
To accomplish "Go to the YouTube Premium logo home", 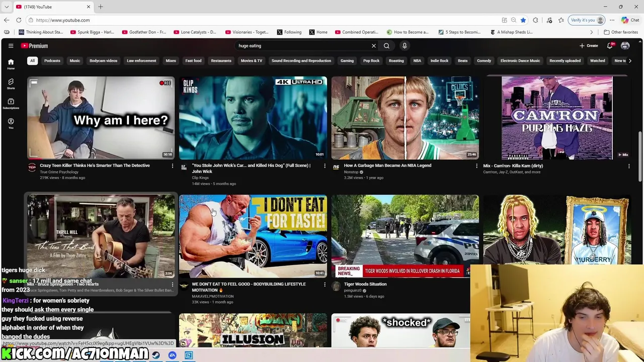I will 34,46.
